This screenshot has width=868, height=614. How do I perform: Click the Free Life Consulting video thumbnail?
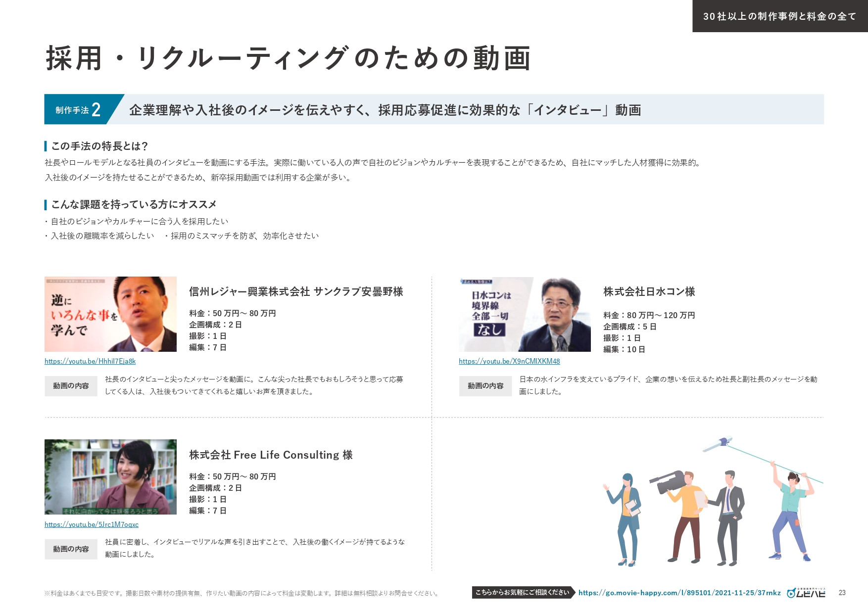point(110,478)
